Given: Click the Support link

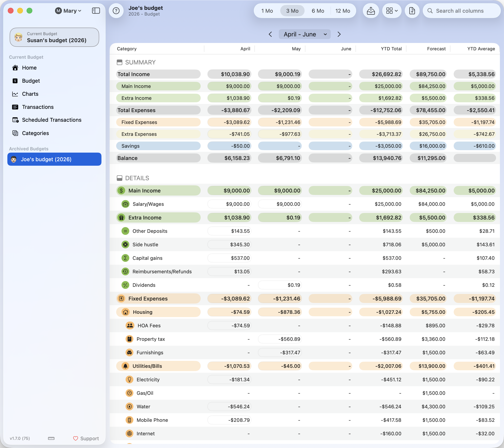Looking at the screenshot, I should click(x=86, y=438).
